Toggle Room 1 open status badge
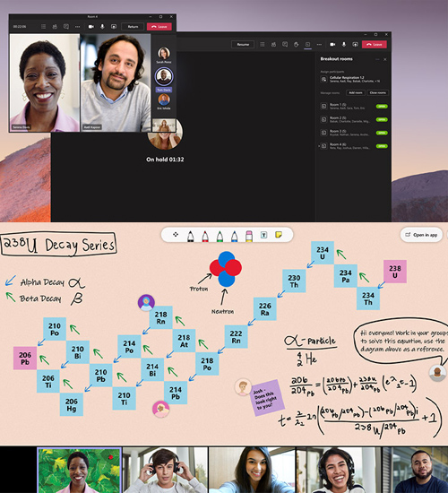Screen dimensions: 448x493 pyautogui.click(x=382, y=107)
